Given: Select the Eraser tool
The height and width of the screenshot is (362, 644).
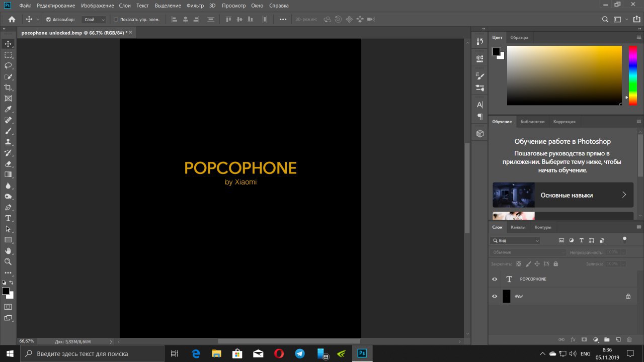Looking at the screenshot, I should click(8, 164).
